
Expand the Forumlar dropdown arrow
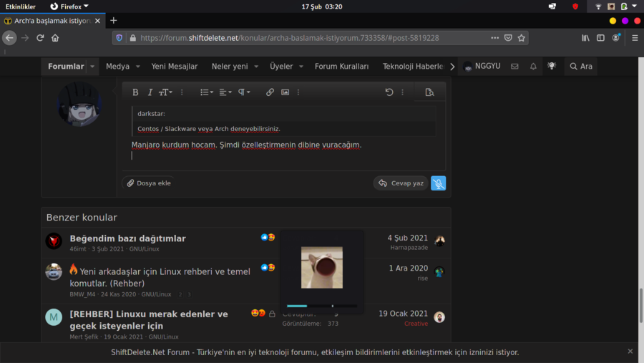point(92,66)
